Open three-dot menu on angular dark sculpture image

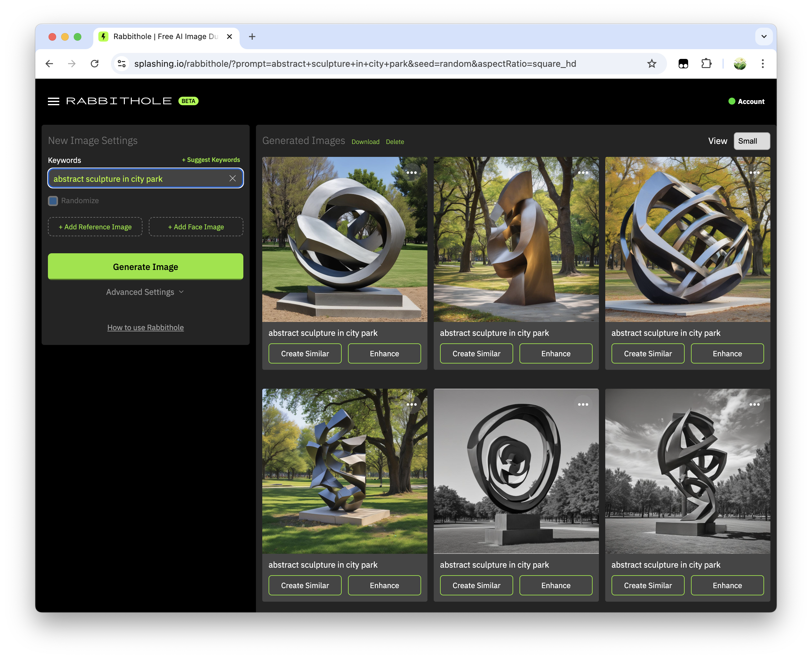[411, 404]
